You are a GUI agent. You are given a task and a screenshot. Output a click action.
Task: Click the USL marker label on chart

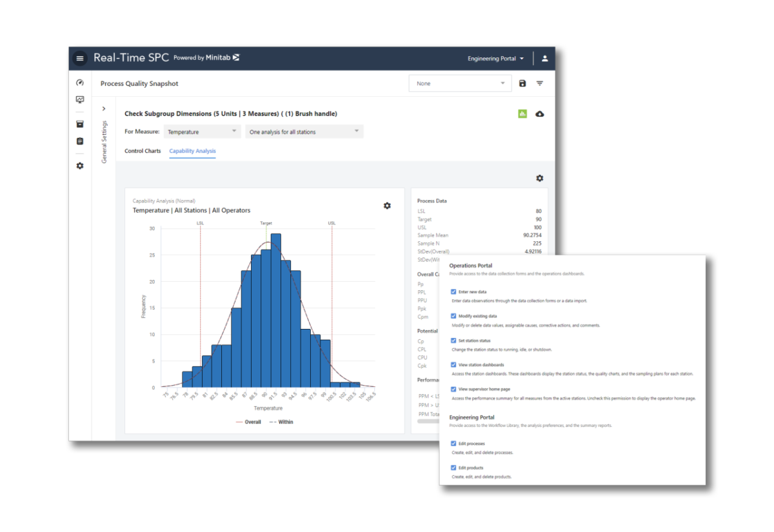click(x=332, y=223)
